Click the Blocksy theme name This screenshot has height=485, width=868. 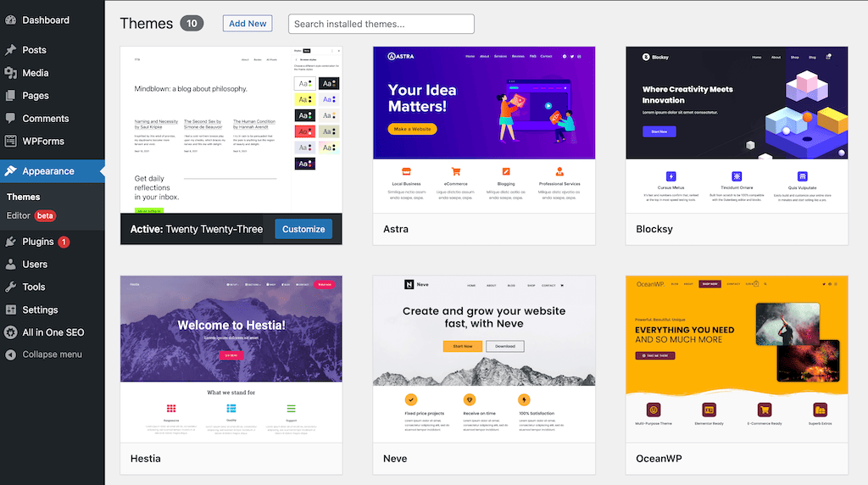(654, 229)
